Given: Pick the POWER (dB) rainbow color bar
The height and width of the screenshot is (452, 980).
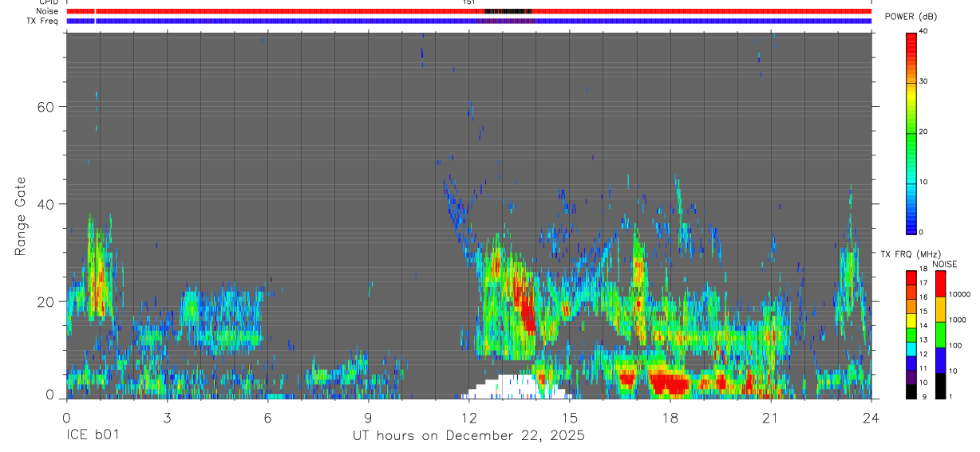Looking at the screenshot, I should tap(912, 132).
